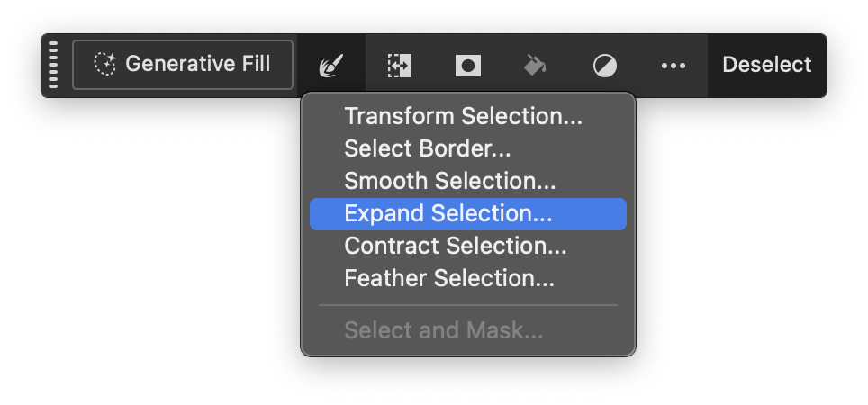Choose Transform Selection... from the menu
The height and width of the screenshot is (405, 868).
(x=463, y=116)
